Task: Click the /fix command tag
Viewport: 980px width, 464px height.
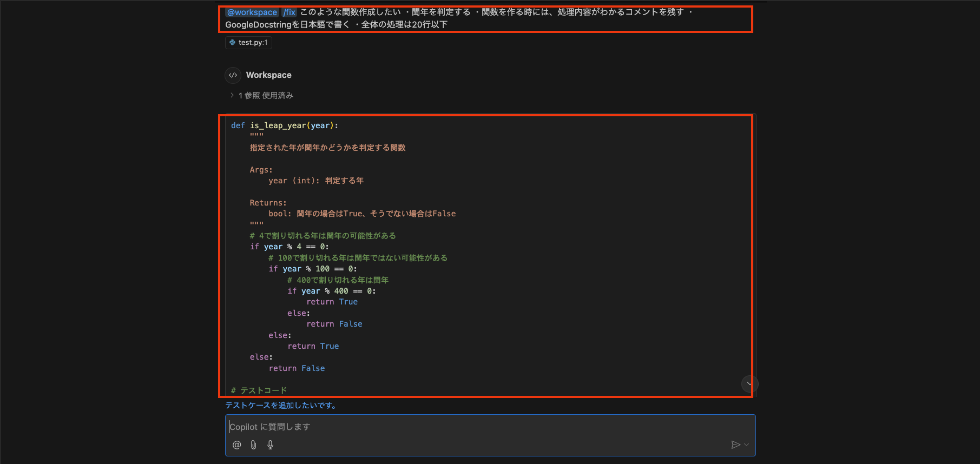Action: (290, 12)
